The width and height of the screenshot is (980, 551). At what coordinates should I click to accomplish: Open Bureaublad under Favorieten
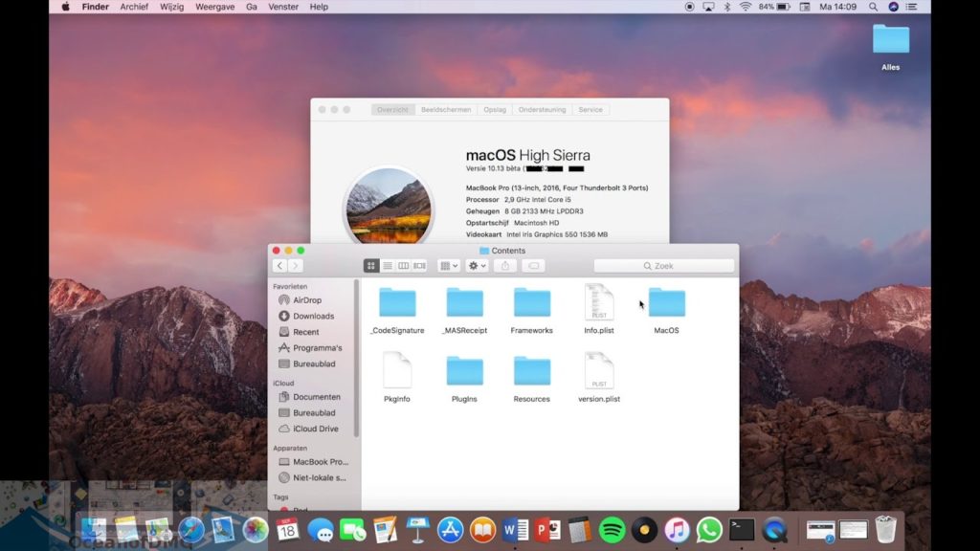(x=307, y=364)
